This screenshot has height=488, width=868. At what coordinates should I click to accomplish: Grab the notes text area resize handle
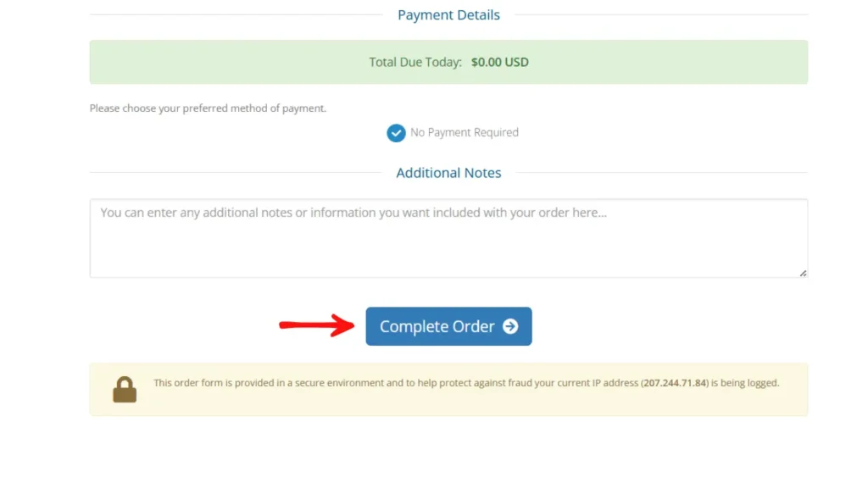pyautogui.click(x=803, y=273)
